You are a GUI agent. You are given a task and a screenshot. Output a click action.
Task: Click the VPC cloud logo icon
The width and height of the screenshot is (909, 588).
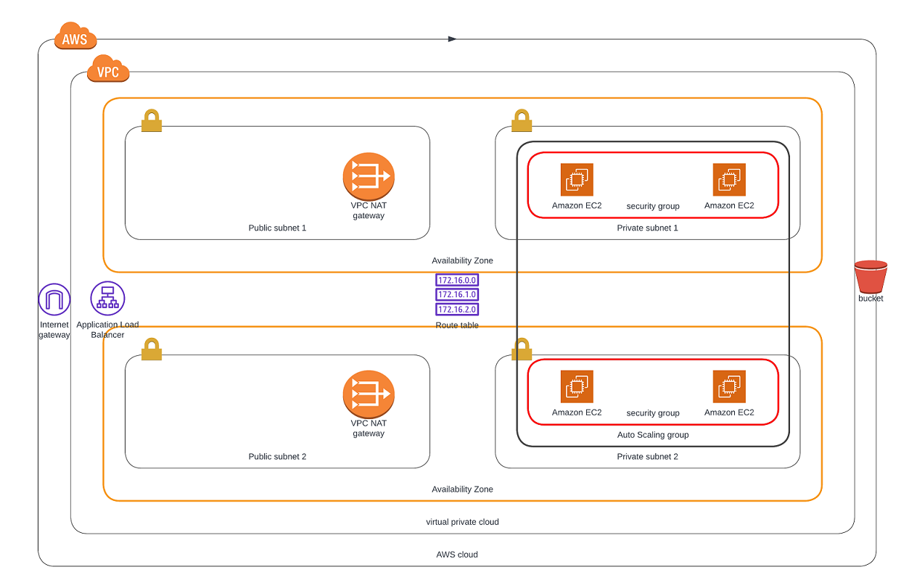(x=108, y=68)
